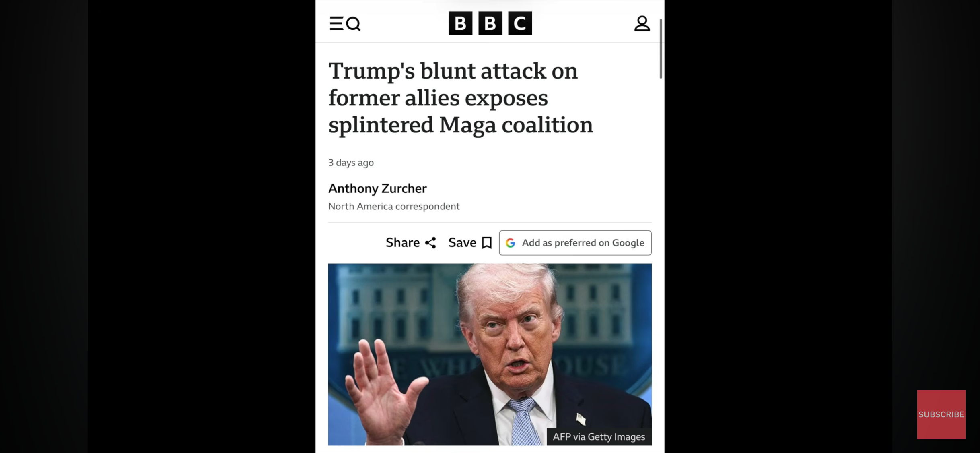Open the hamburger menu icon

tap(336, 23)
